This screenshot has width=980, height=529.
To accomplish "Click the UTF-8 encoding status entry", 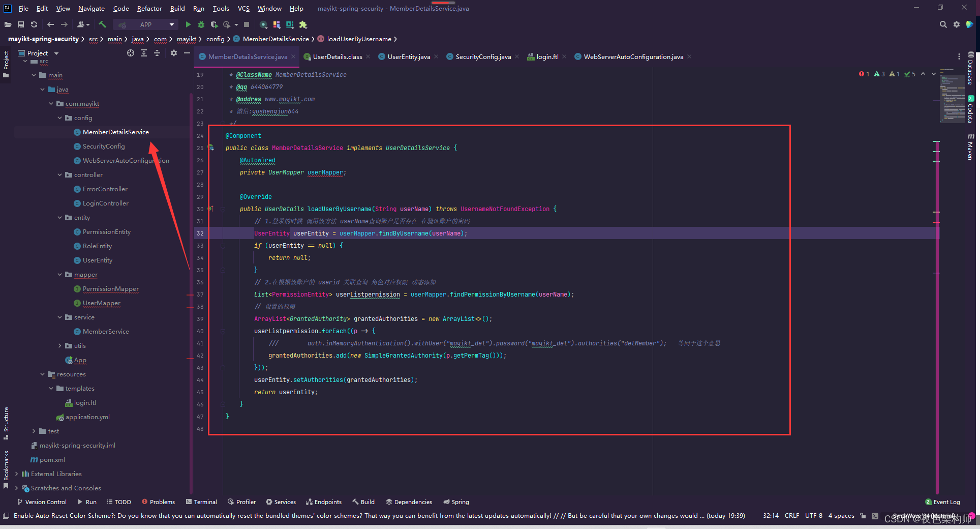I will coord(814,516).
